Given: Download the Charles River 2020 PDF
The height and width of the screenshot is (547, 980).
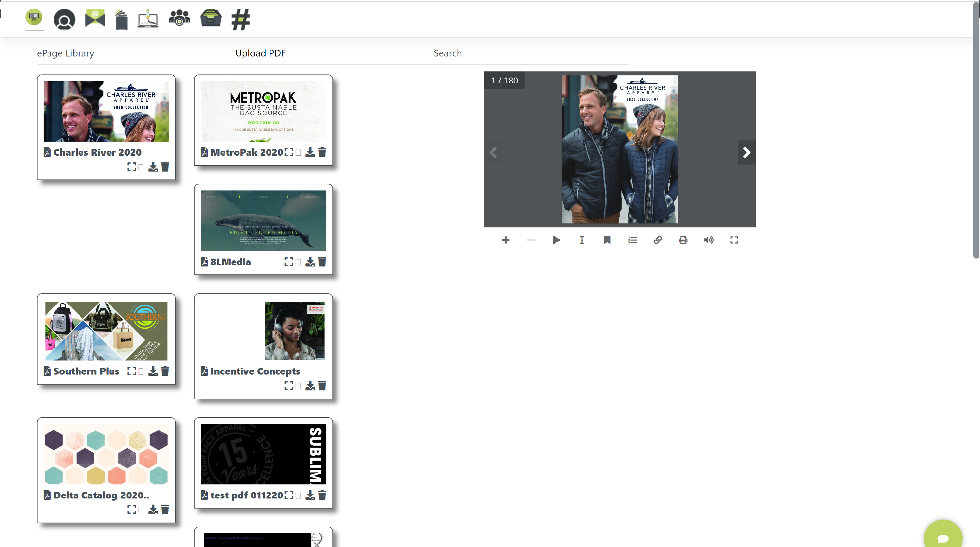Looking at the screenshot, I should pyautogui.click(x=153, y=167).
